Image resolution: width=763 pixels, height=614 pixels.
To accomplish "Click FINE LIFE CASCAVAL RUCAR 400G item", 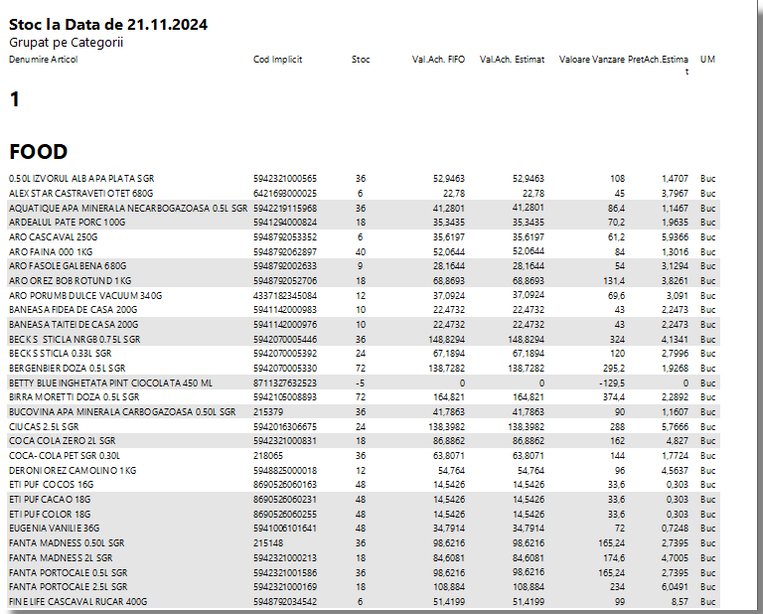I will 78,602.
